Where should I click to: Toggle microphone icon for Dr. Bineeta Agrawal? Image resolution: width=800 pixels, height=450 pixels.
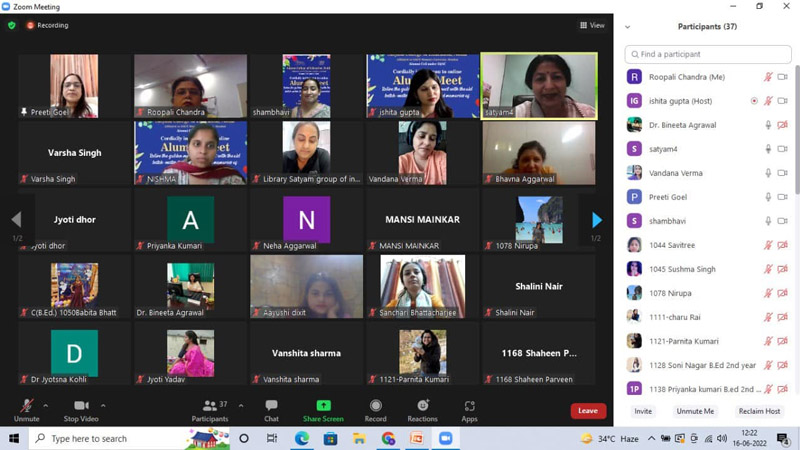pyautogui.click(x=768, y=125)
